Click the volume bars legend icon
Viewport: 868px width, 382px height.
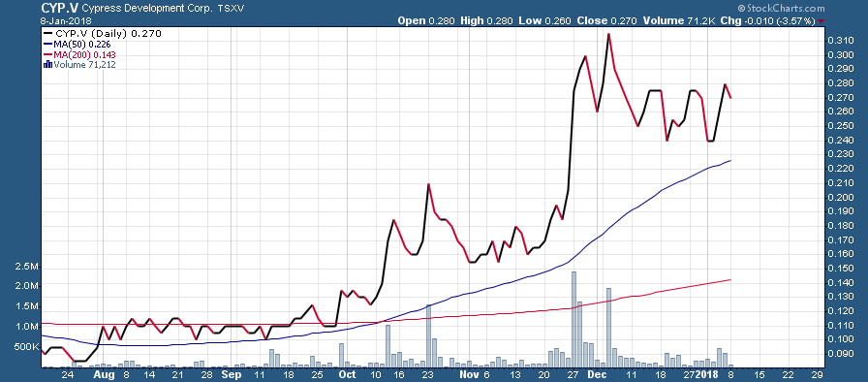(47, 65)
